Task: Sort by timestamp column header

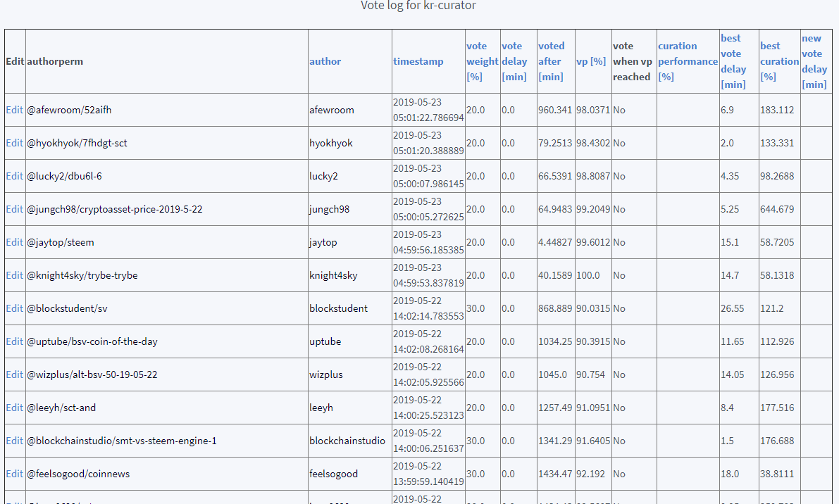Action: point(418,61)
